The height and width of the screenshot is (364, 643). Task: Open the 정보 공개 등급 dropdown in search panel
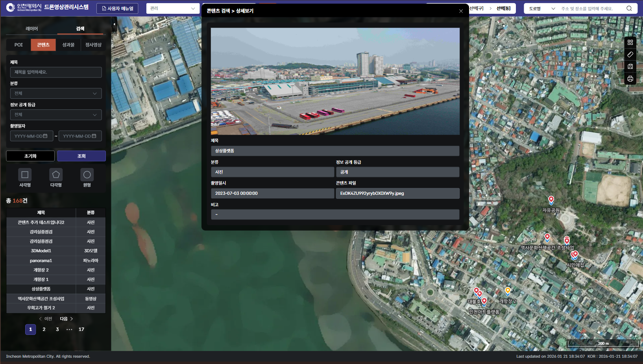tap(56, 115)
